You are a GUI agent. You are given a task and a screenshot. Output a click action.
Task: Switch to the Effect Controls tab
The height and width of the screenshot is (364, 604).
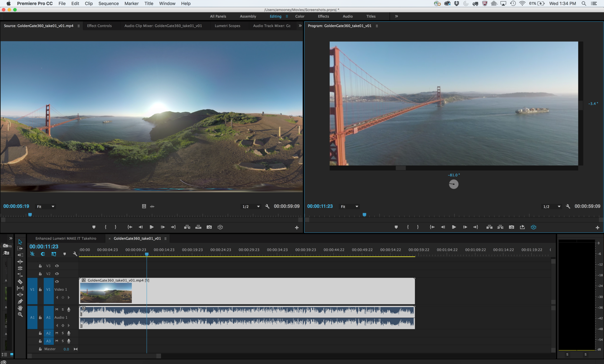click(99, 26)
